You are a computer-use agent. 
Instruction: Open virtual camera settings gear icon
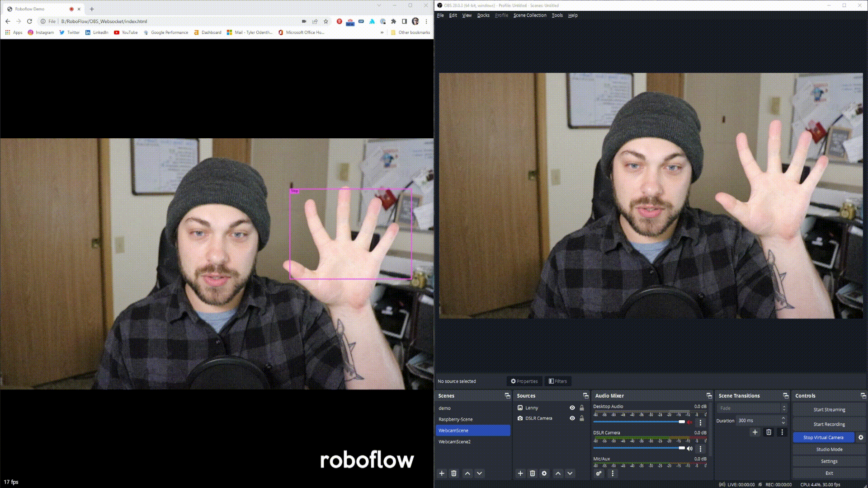861,437
